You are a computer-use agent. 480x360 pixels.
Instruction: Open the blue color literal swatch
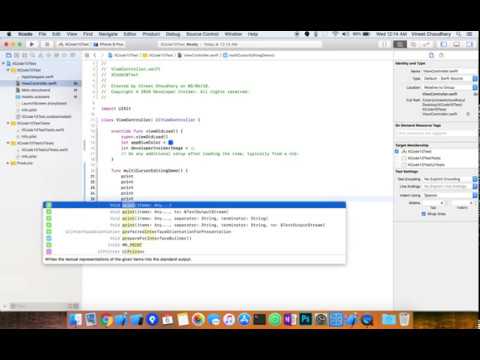[x=171, y=142]
